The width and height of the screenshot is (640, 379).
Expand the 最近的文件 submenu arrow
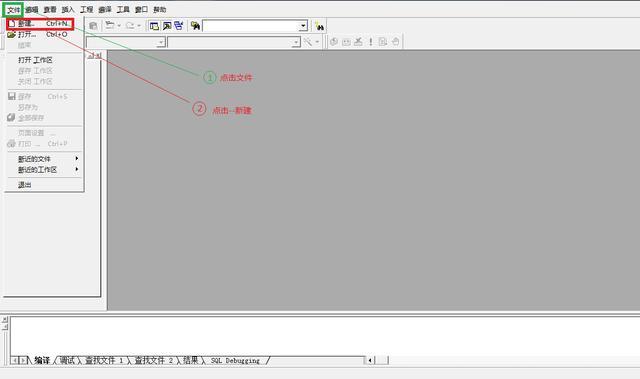pos(77,158)
